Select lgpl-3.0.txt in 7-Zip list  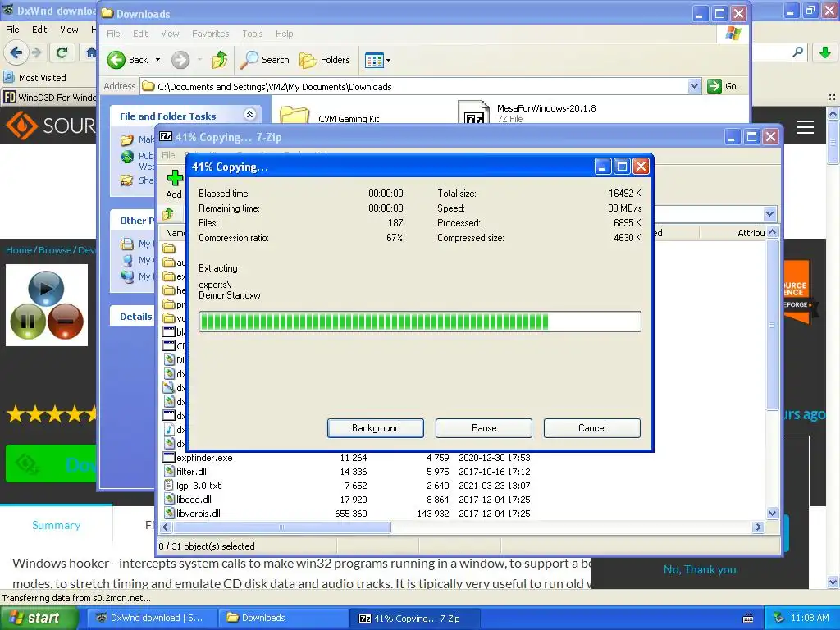199,486
